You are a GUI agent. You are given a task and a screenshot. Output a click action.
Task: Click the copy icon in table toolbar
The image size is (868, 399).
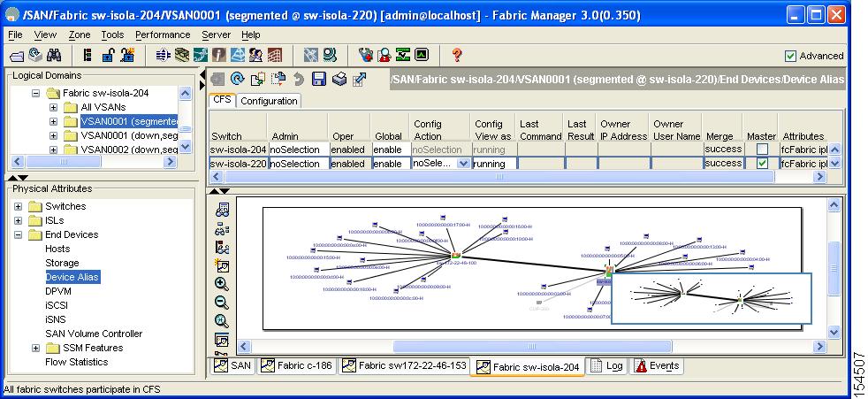258,80
